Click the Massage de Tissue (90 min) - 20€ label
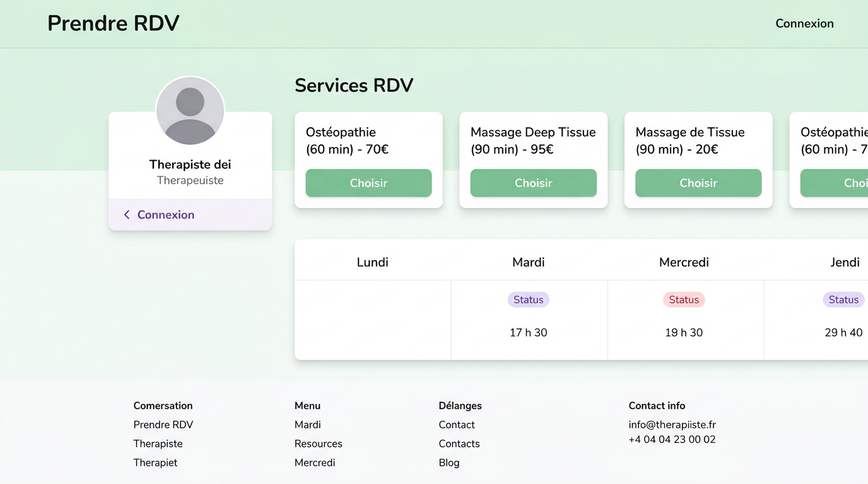The image size is (868, 484). [x=690, y=141]
